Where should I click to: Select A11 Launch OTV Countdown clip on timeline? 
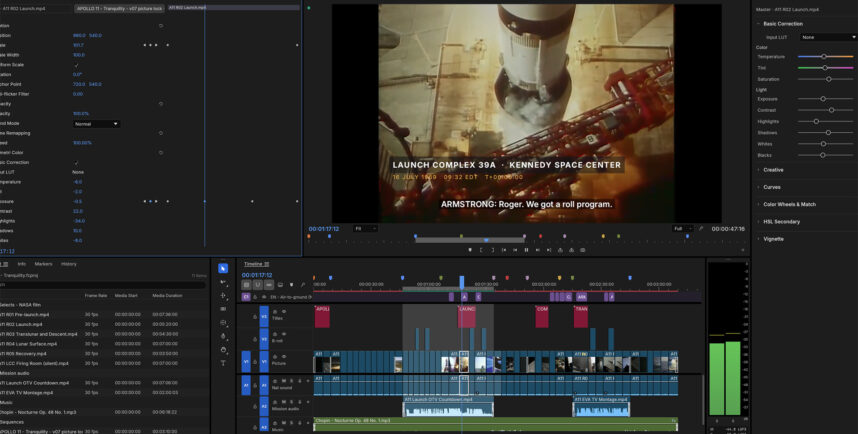pyautogui.click(x=448, y=407)
